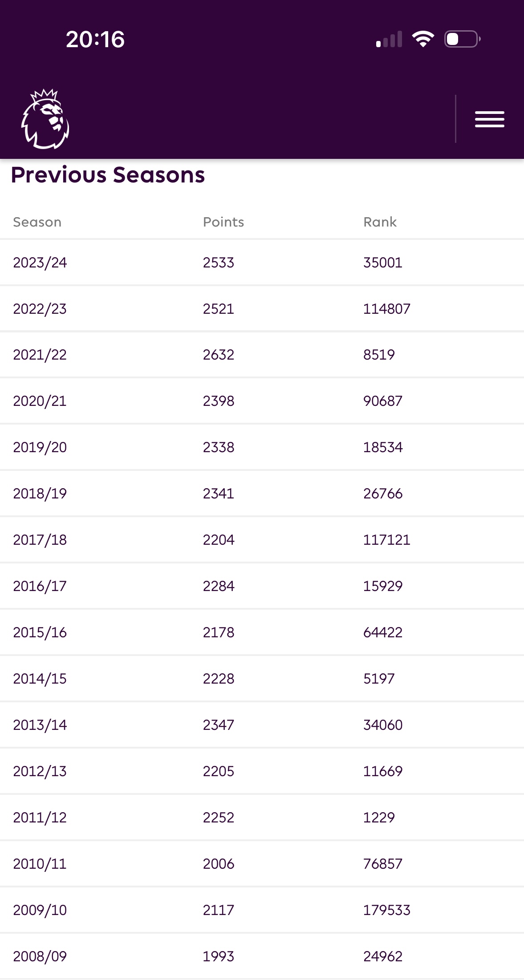Click points 2117 for 2009/10
This screenshot has height=980, width=524.
(x=219, y=910)
